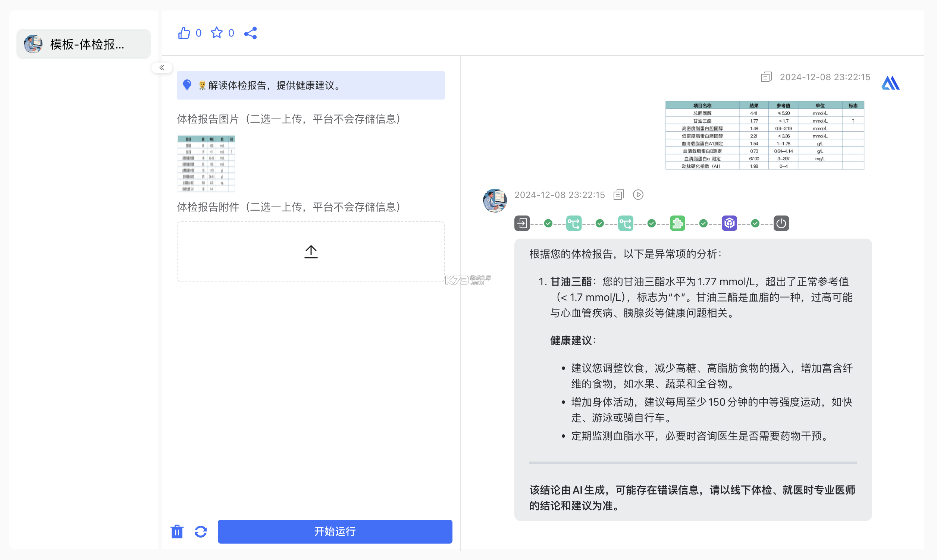Screen dimensions: 937x560
Task: Click the first green check status marker
Action: pyautogui.click(x=548, y=223)
